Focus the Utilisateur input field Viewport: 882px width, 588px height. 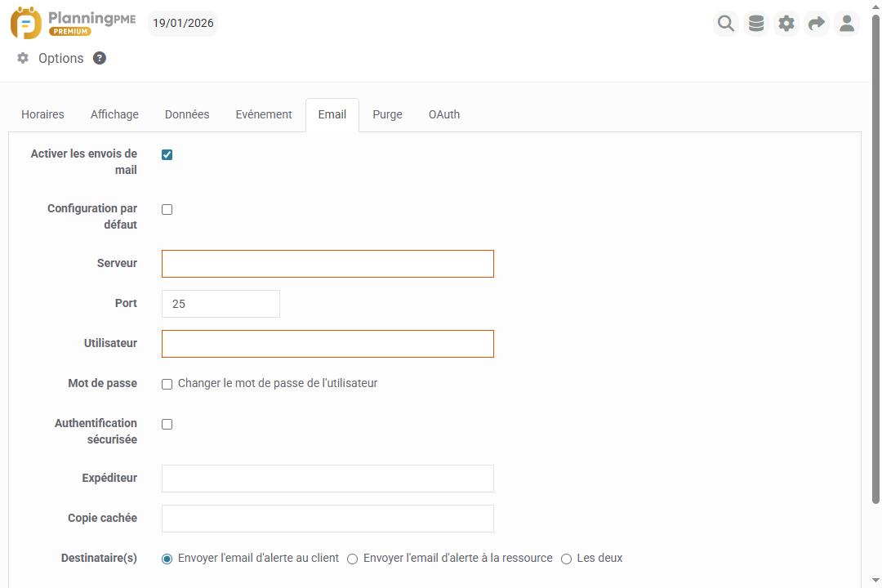pyautogui.click(x=328, y=344)
